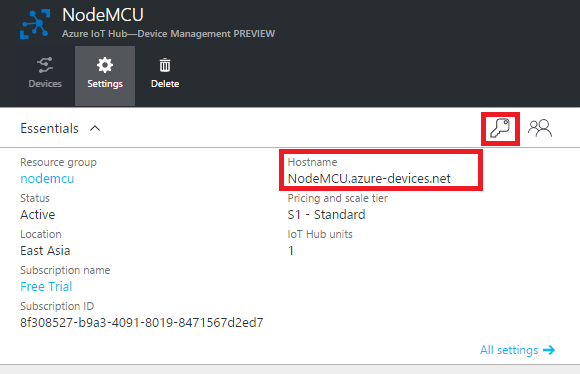Open the Free Trial subscription link
The image size is (580, 374).
click(46, 286)
